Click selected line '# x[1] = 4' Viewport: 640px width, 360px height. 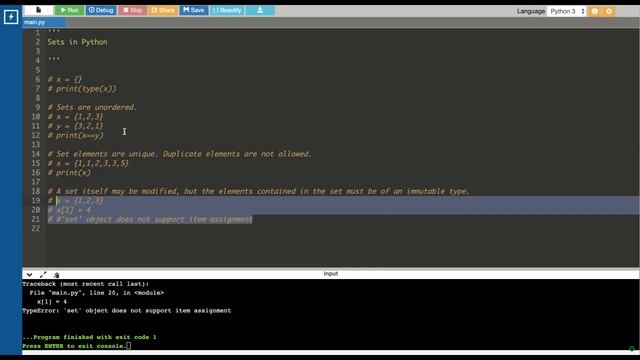pos(69,210)
